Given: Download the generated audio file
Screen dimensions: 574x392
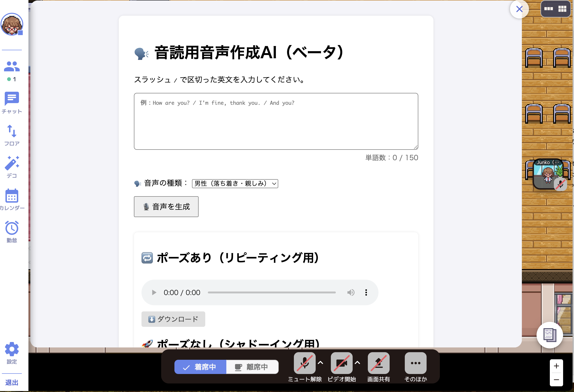Looking at the screenshot, I should (x=173, y=319).
